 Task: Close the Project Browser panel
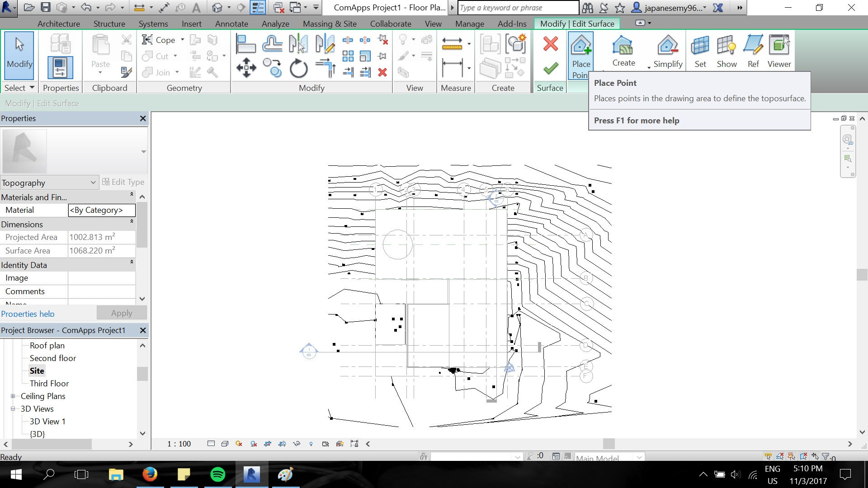click(x=143, y=330)
